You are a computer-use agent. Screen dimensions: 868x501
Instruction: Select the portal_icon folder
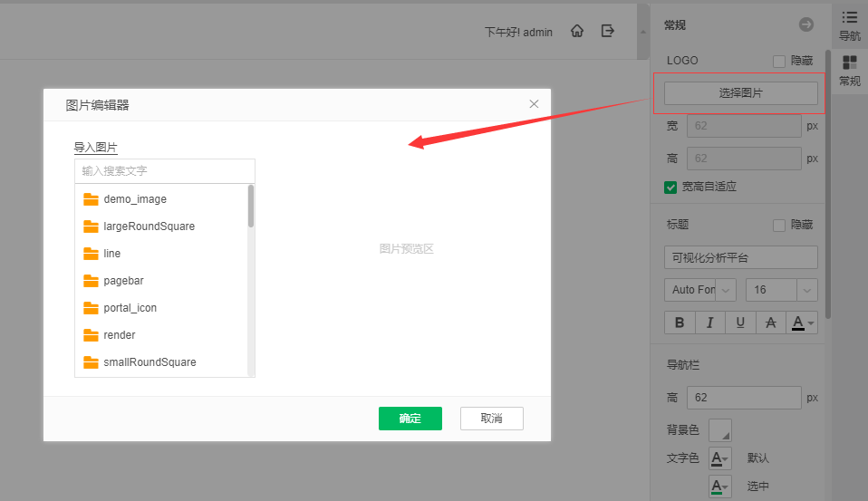(x=161, y=308)
